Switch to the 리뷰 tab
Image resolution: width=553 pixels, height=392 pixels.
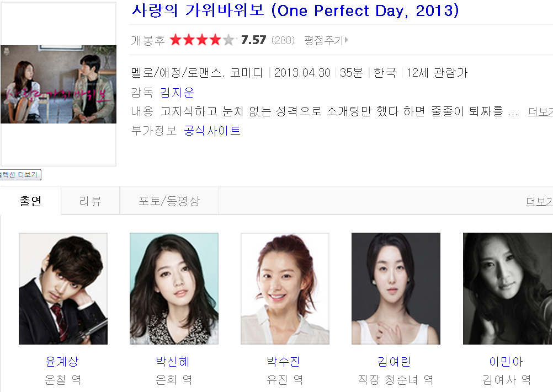click(91, 201)
